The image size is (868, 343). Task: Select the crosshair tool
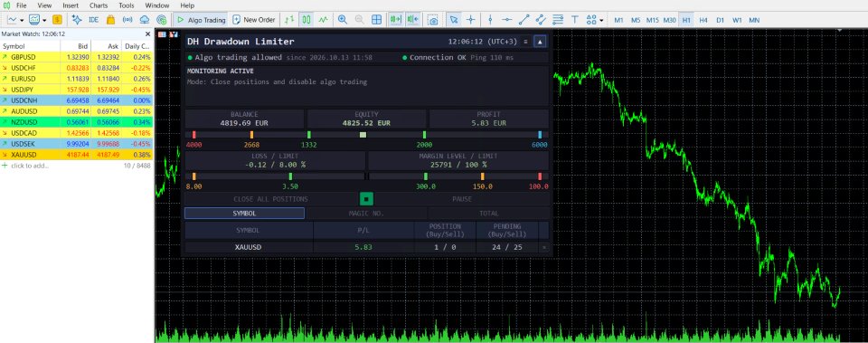(x=470, y=20)
